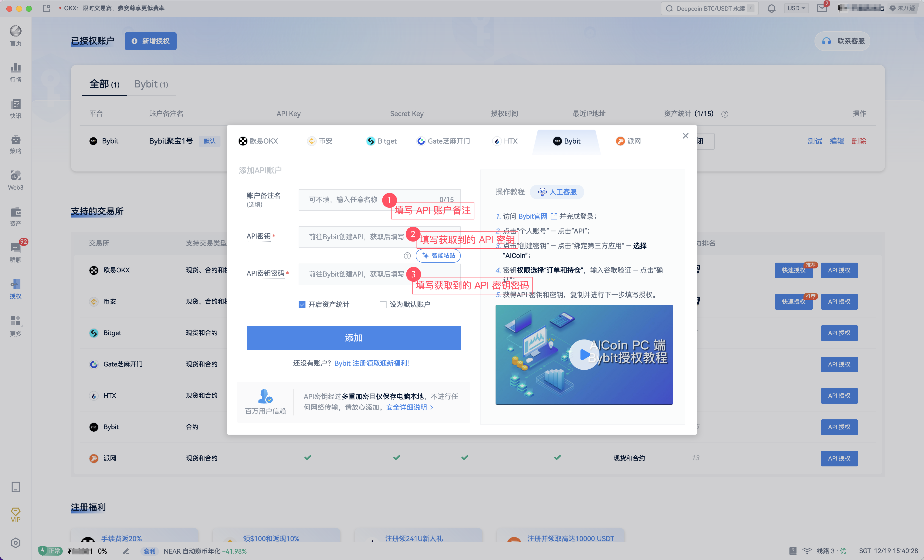
Task: Click 快速授权 for 欧易OKX row
Action: pyautogui.click(x=793, y=270)
